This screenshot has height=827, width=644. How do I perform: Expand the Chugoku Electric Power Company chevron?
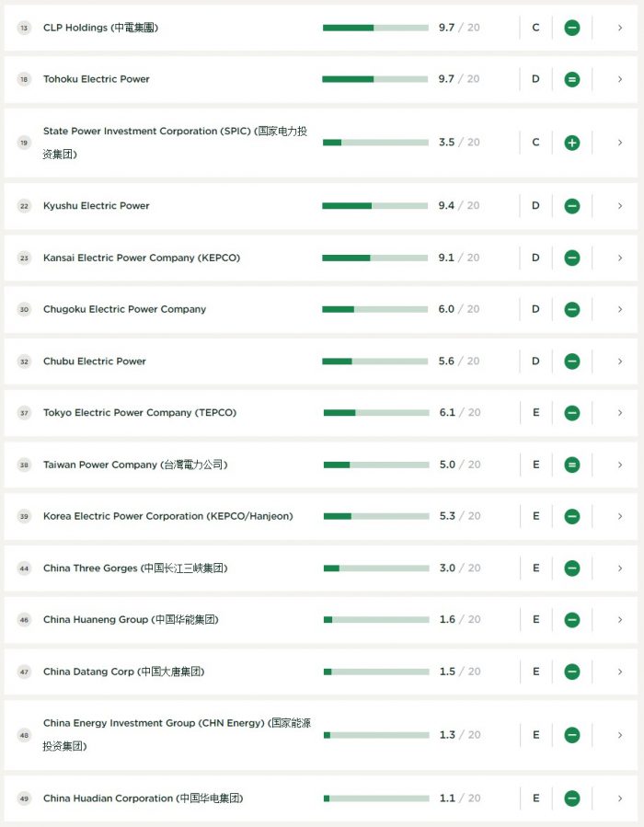coord(620,309)
